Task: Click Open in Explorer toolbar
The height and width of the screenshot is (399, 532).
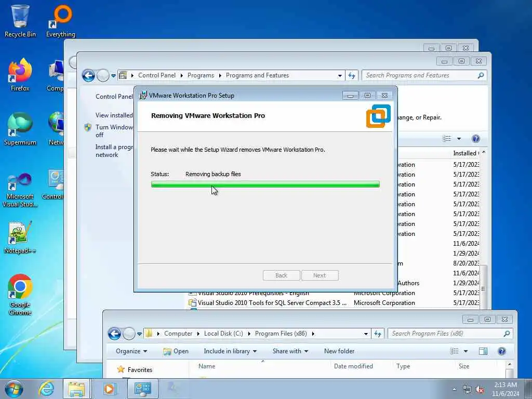Action: [x=176, y=351]
